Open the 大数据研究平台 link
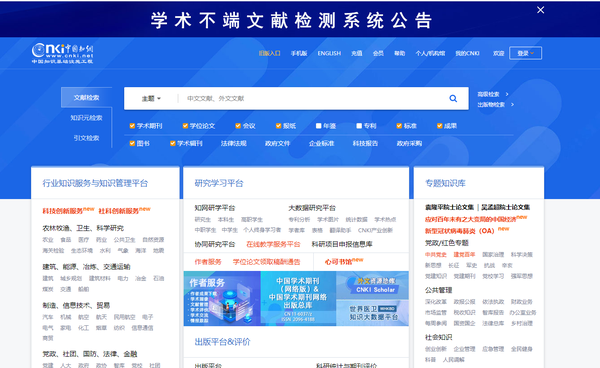This screenshot has width=600, height=368. tap(312, 208)
